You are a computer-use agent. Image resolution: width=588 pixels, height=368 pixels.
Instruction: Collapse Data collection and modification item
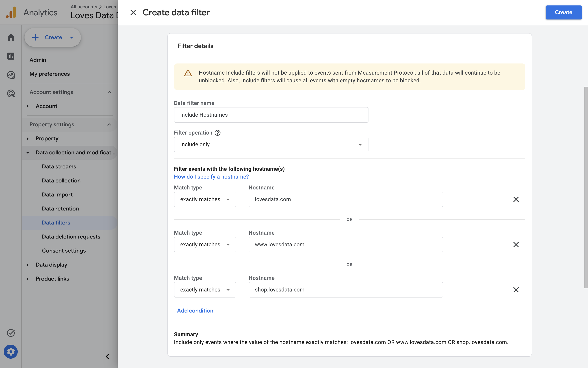coord(28,153)
